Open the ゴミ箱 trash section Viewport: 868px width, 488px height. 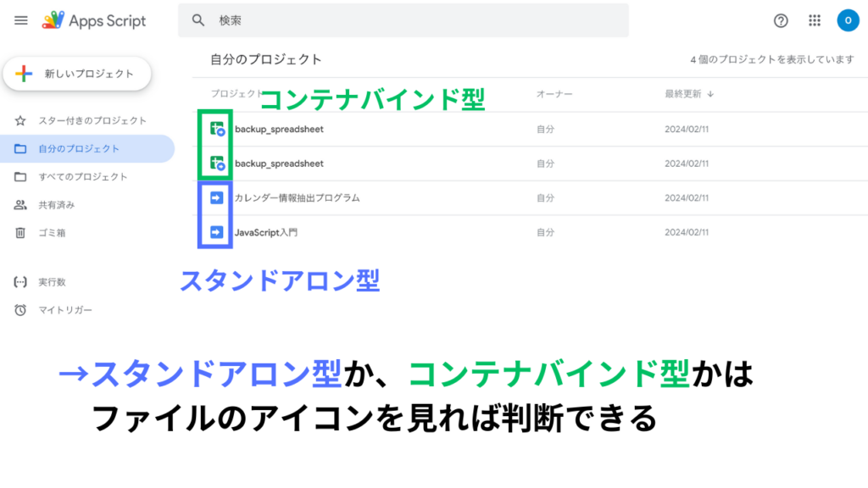[x=52, y=233]
